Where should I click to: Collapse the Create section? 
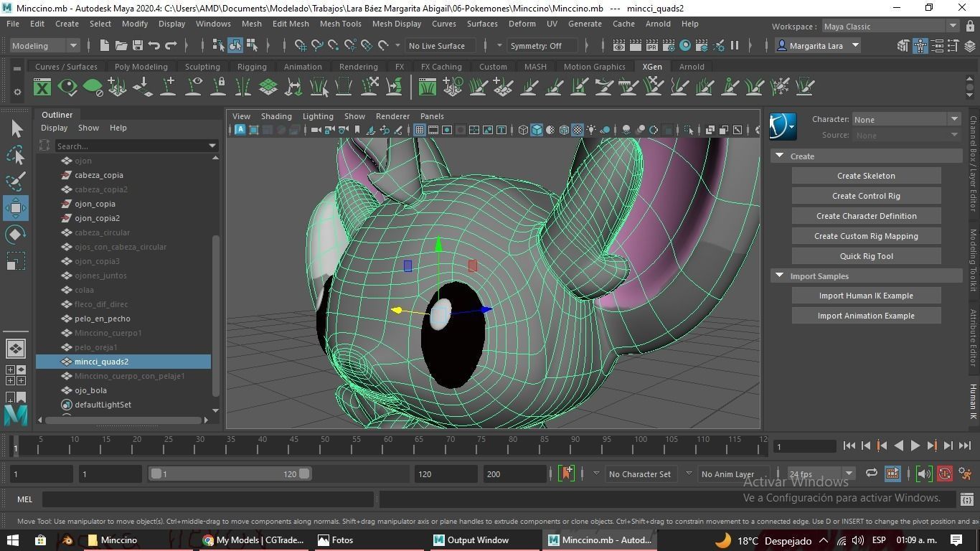pyautogui.click(x=780, y=156)
